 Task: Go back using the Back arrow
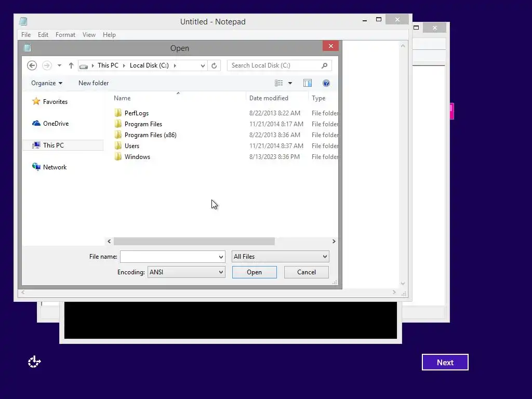click(32, 65)
